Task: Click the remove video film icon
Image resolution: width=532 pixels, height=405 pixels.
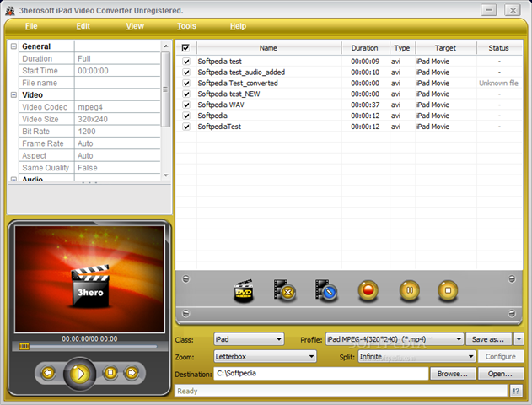Action: tap(284, 290)
